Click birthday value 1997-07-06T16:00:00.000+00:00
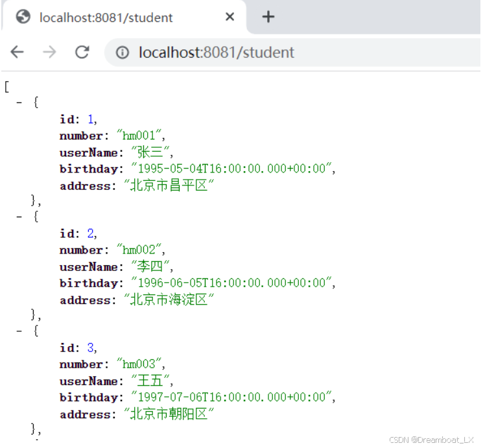The height and width of the screenshot is (448, 483). [231, 397]
